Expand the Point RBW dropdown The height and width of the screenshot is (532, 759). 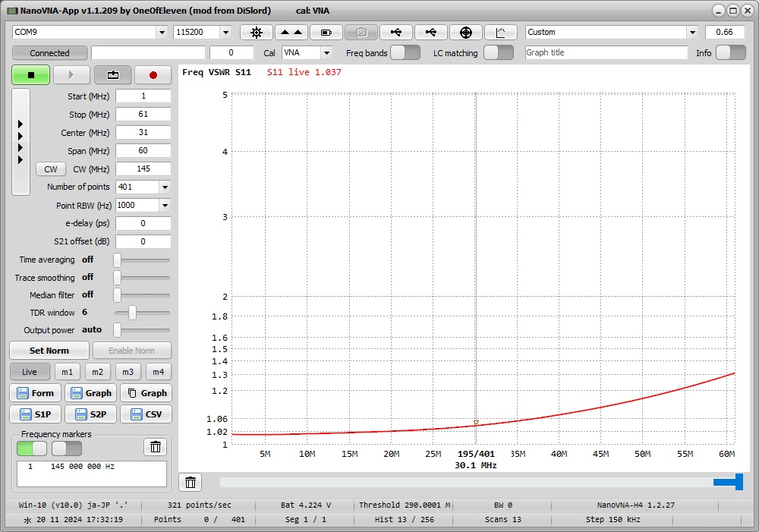pyautogui.click(x=165, y=206)
